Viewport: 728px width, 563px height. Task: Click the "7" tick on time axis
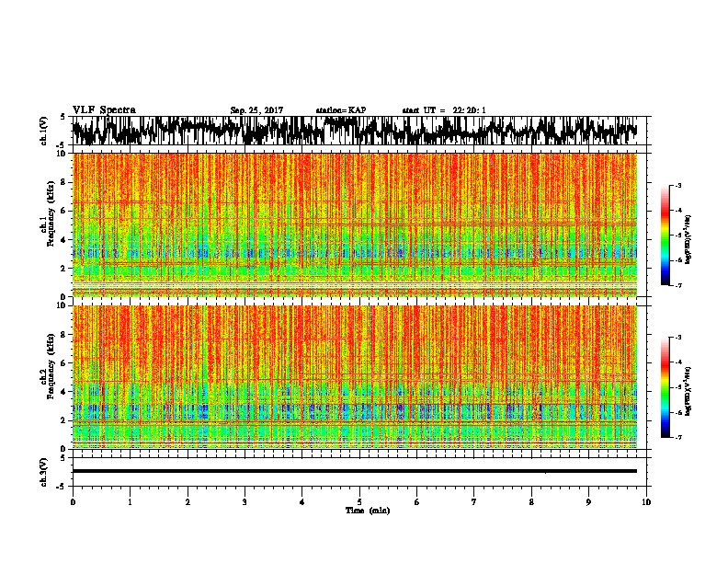474,502
